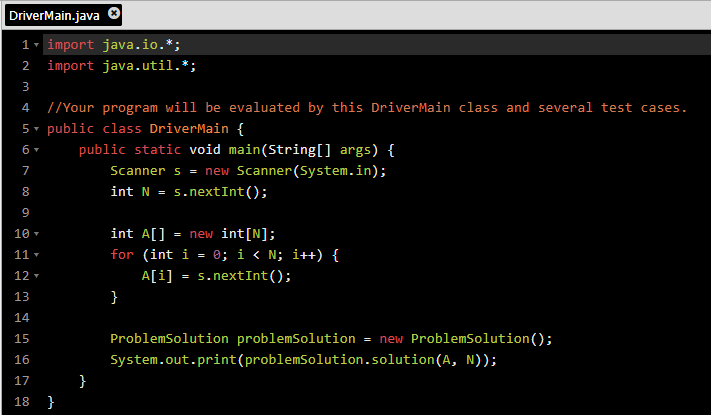Click line number 3 in the gutter
Image resolution: width=711 pixels, height=415 pixels.
coord(26,87)
